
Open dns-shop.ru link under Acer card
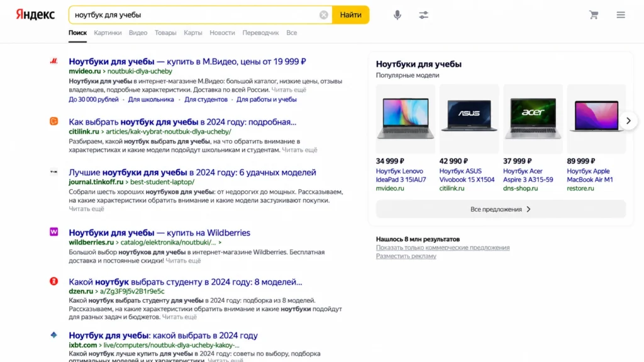coord(520,189)
